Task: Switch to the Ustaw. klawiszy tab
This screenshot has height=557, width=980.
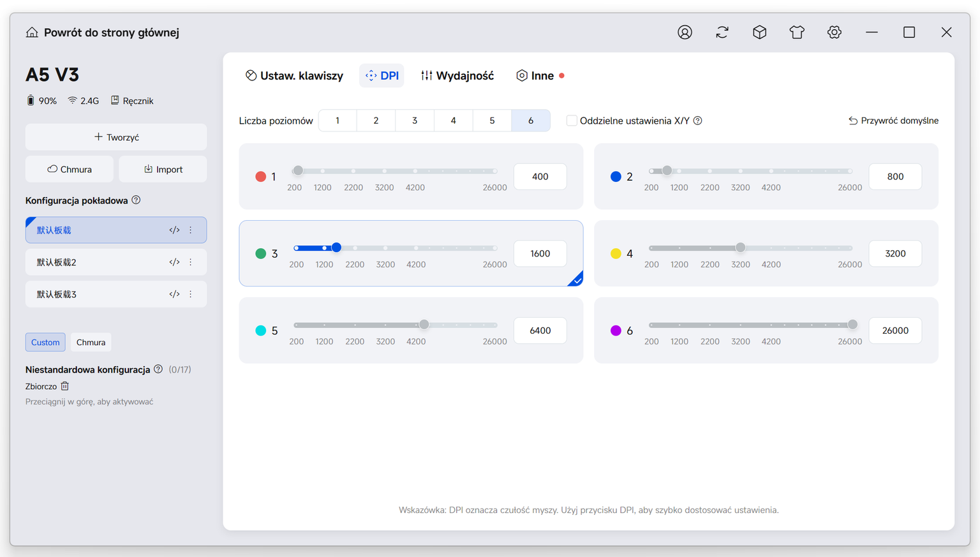Action: click(294, 76)
